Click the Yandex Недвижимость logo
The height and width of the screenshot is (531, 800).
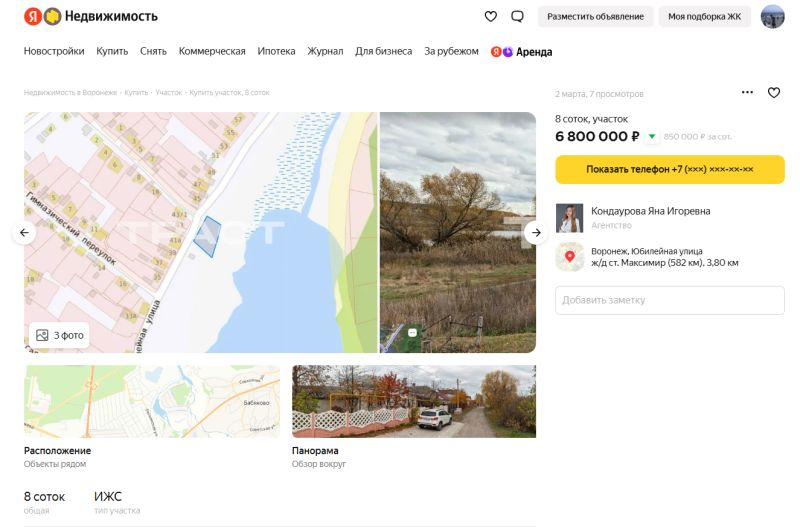point(91,16)
